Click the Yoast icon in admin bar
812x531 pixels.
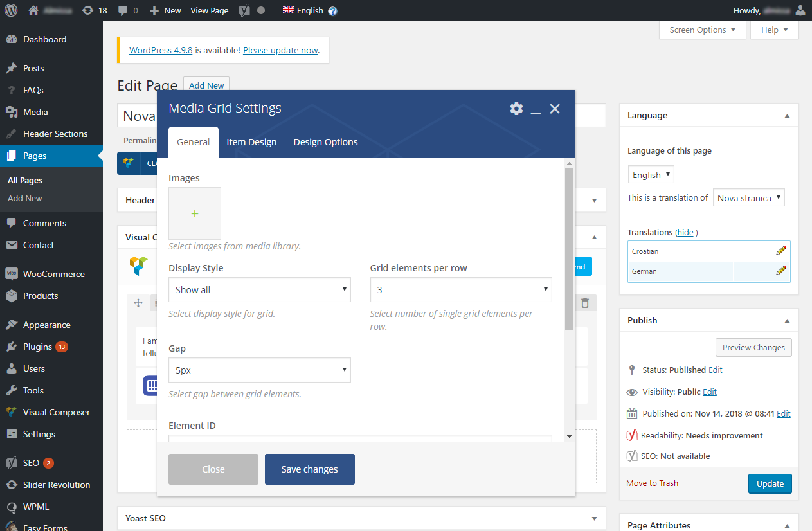coord(244,10)
